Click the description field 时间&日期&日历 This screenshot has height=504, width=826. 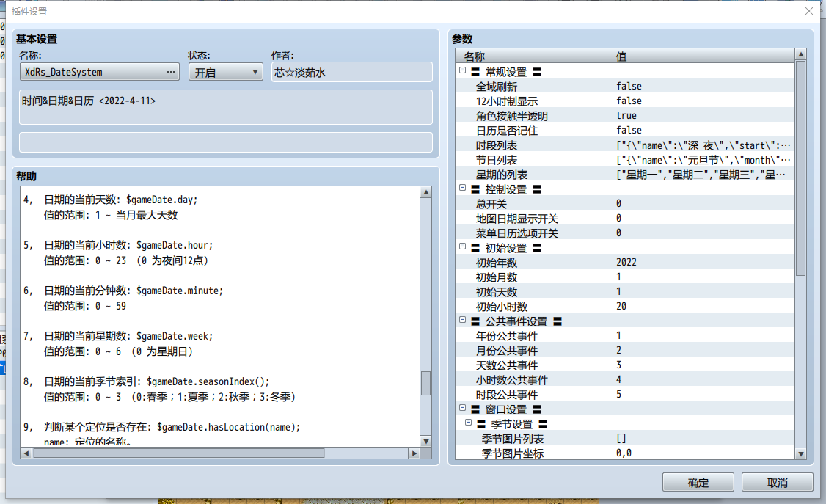225,107
